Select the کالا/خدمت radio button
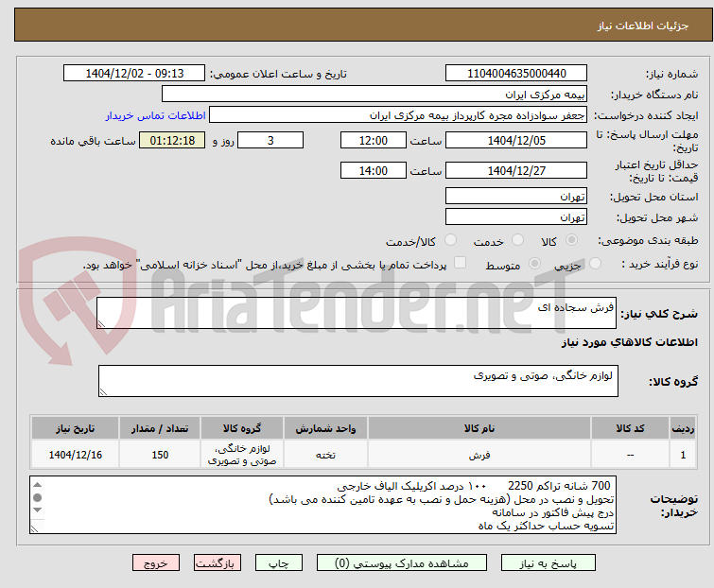Screen dimensions: 714x588 pyautogui.click(x=450, y=240)
